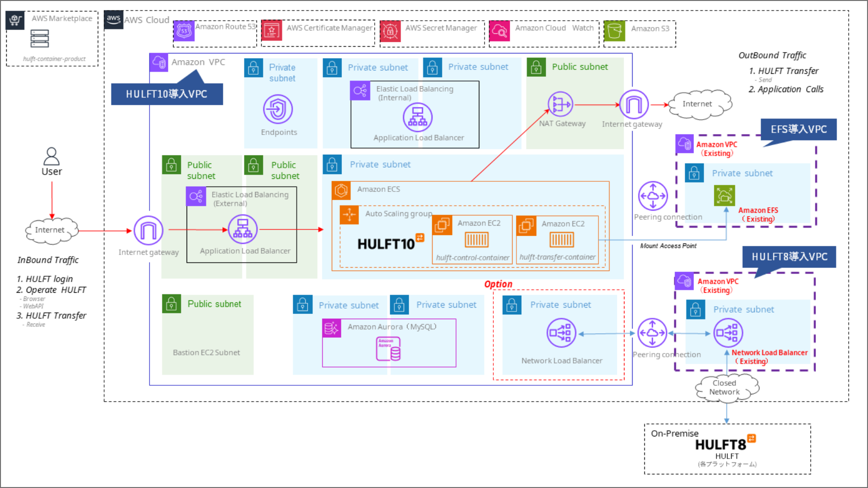Viewport: 868px width, 488px height.
Task: Select the existing Network Load Balancer icon
Action: point(728,333)
